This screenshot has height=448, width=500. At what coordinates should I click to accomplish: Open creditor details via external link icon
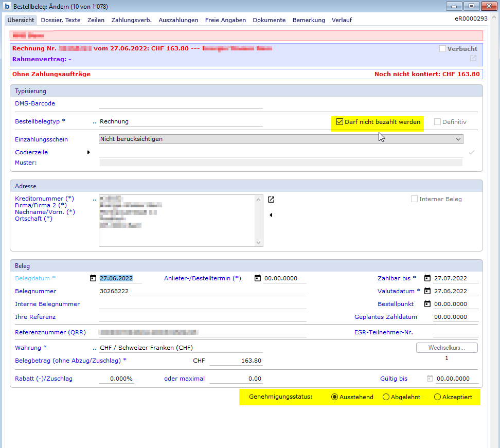271,200
